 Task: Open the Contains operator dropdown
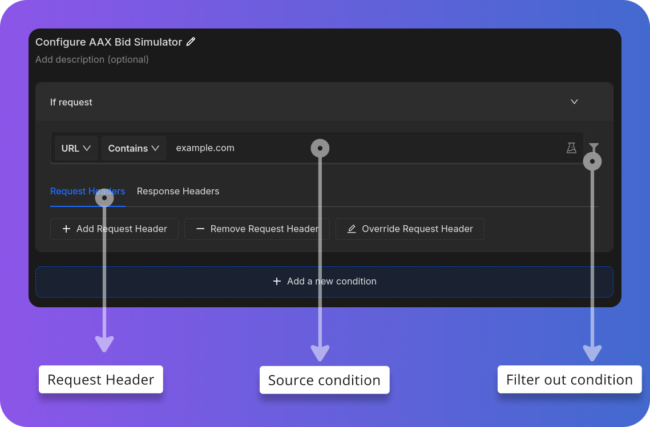(x=134, y=148)
